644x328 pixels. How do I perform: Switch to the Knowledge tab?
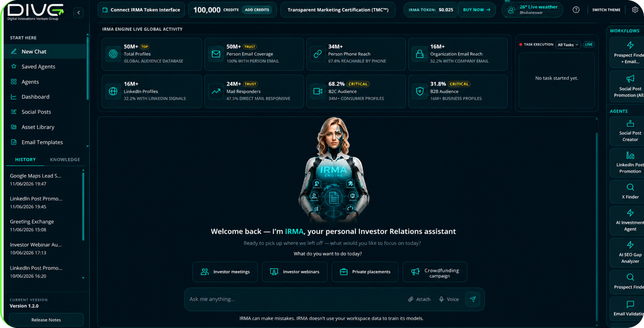click(x=65, y=160)
